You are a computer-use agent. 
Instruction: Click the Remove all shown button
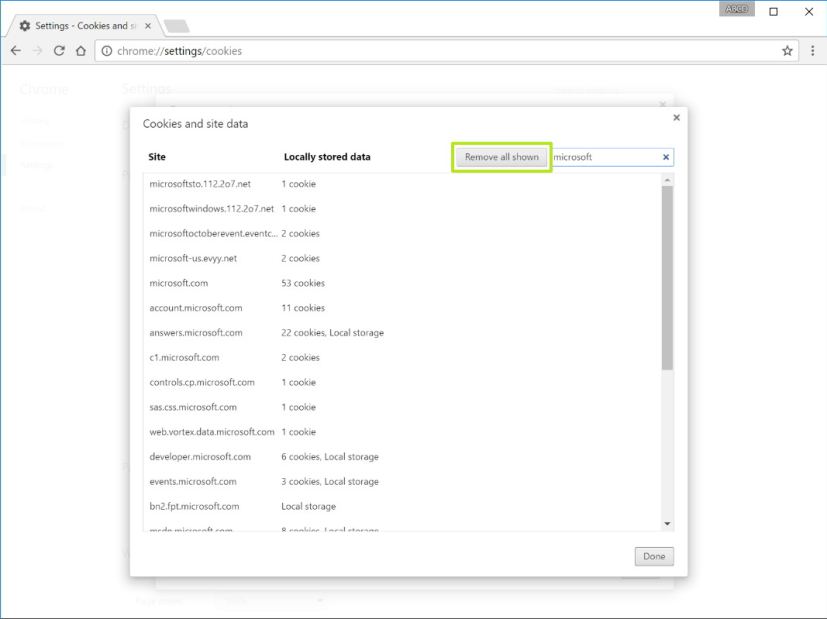[502, 157]
